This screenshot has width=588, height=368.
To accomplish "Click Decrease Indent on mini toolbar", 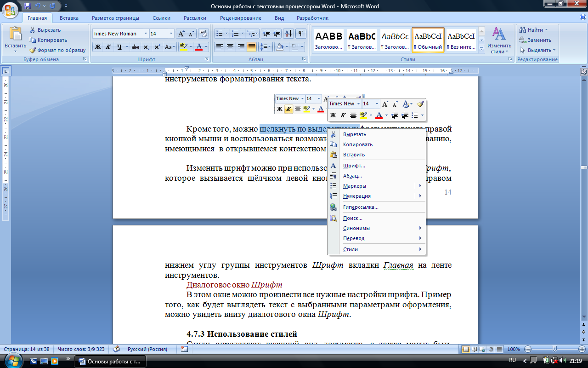I will click(x=395, y=115).
